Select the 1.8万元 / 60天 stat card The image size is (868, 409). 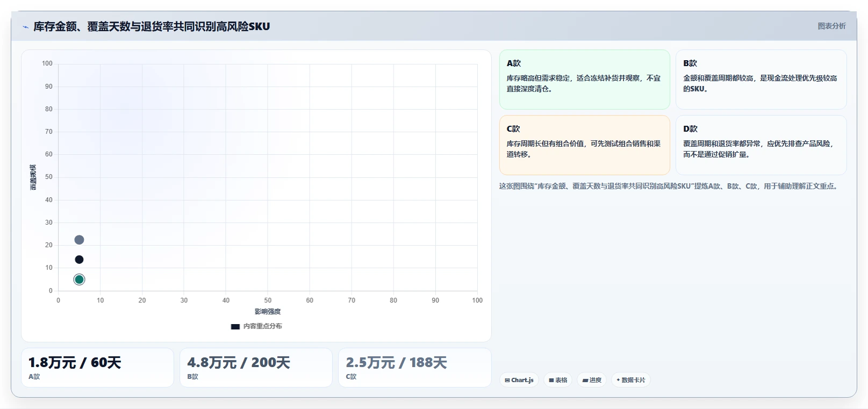coord(97,368)
